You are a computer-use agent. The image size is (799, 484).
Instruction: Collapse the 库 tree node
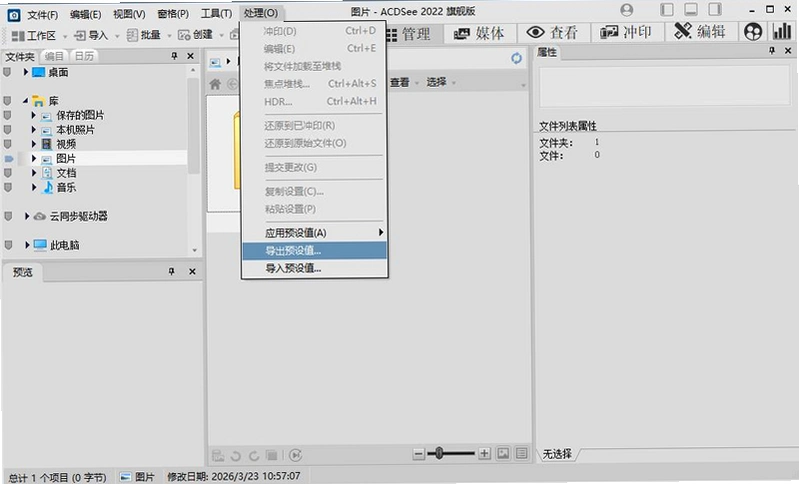click(25, 101)
